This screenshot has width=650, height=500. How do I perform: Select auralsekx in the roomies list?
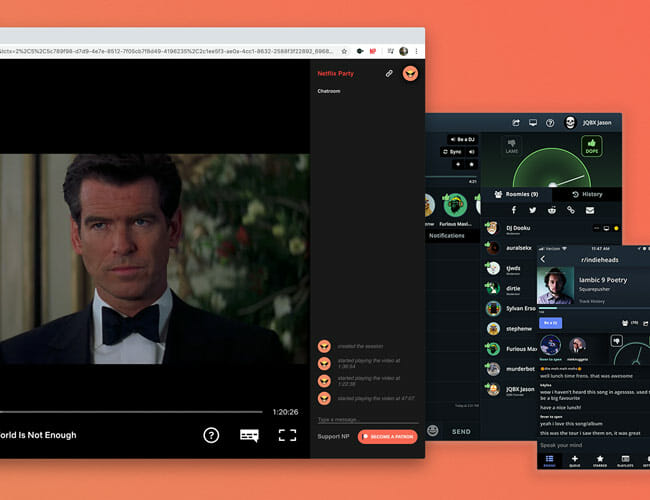click(510, 248)
